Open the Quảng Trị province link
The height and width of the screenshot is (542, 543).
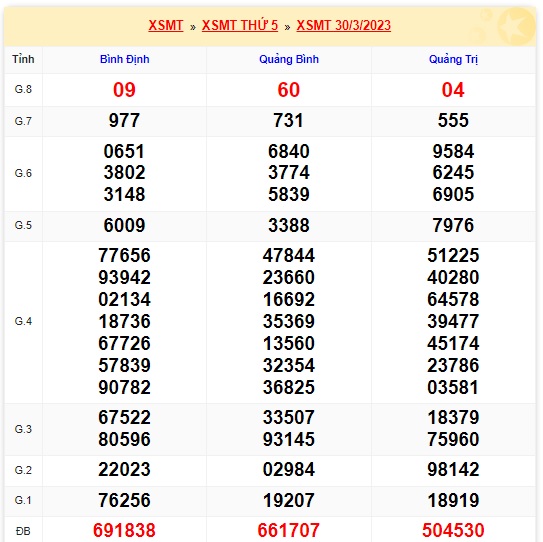[x=453, y=59]
